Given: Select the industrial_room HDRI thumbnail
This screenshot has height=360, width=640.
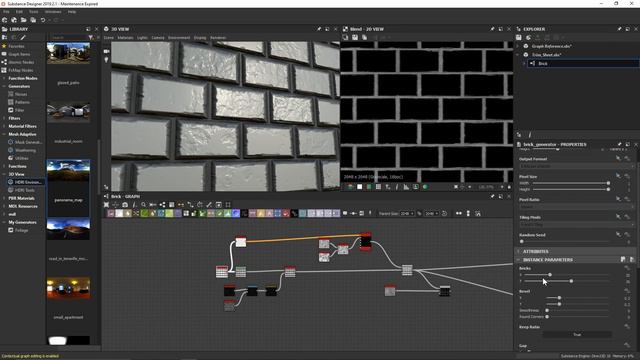Looking at the screenshot, I should pos(69,111).
